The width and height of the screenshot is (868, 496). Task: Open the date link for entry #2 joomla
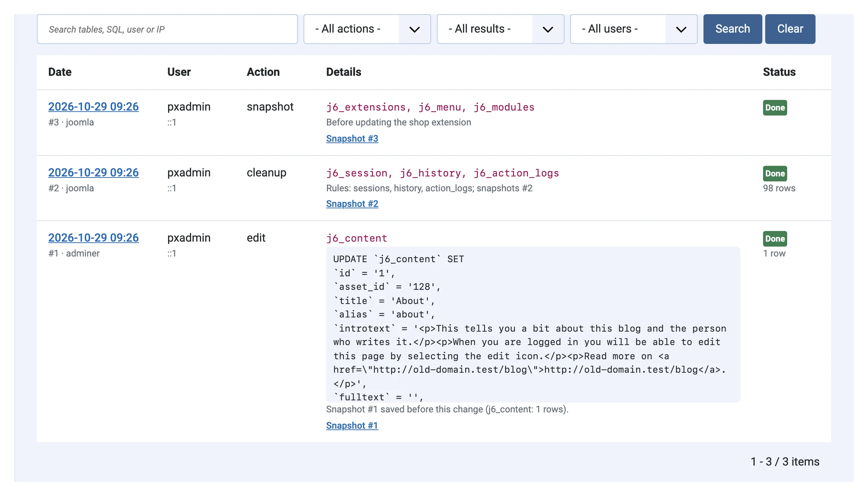93,173
